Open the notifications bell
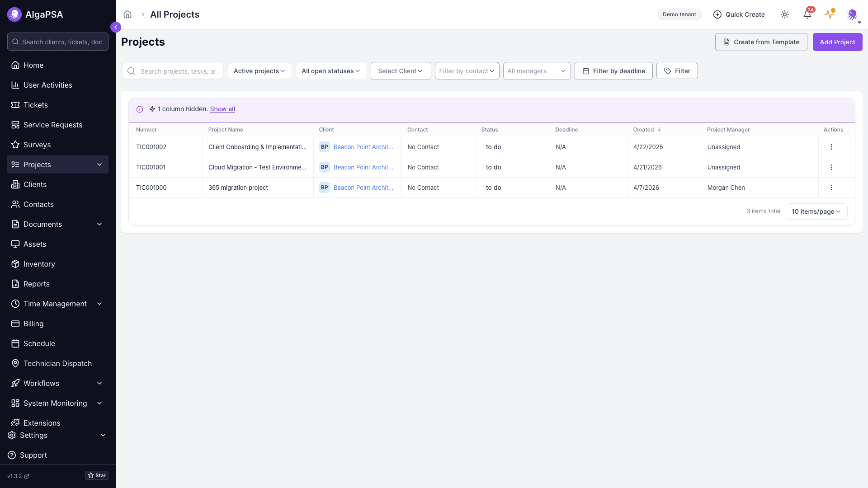The width and height of the screenshot is (868, 488). point(807,14)
